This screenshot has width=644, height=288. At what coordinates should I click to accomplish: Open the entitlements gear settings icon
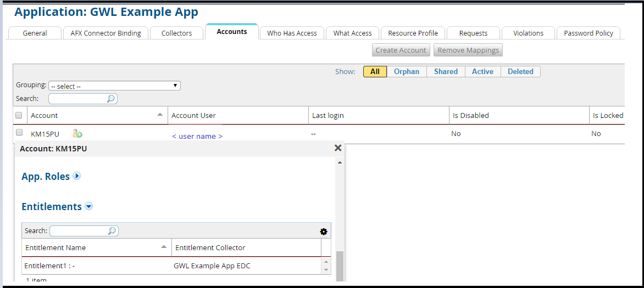click(324, 231)
